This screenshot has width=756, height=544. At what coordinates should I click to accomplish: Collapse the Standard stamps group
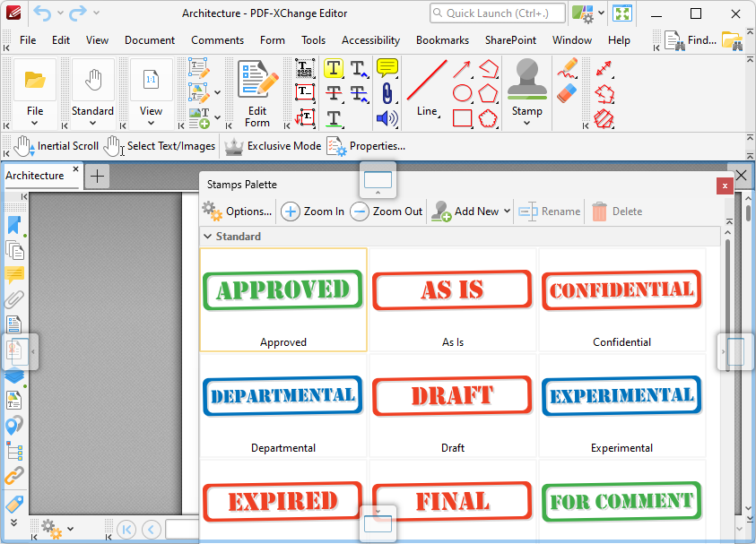point(210,236)
